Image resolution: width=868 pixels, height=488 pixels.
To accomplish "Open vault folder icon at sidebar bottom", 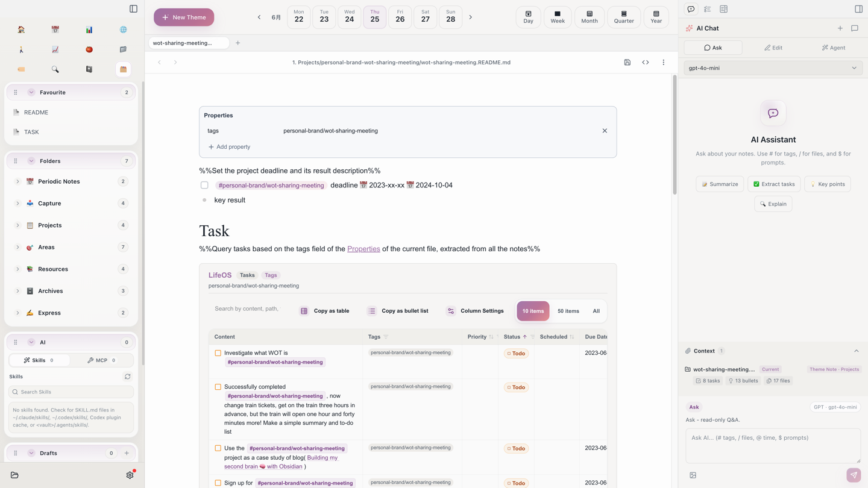I will tap(14, 475).
